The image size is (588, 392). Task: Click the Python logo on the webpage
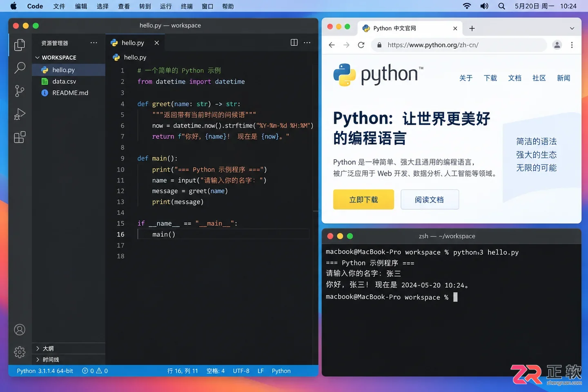pyautogui.click(x=378, y=75)
